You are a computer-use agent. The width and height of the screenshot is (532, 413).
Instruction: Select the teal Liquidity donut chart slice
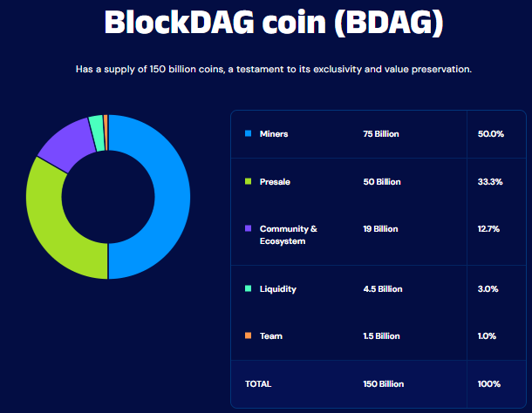97,133
